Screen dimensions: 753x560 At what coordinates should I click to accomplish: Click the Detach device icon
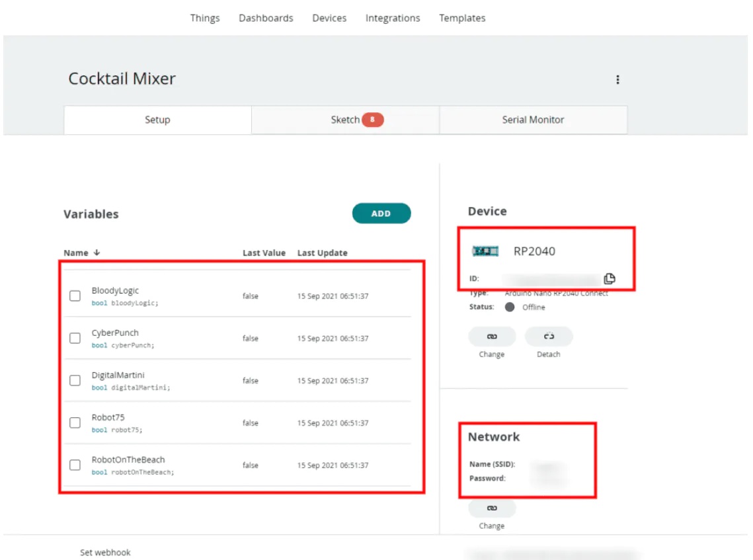click(548, 337)
